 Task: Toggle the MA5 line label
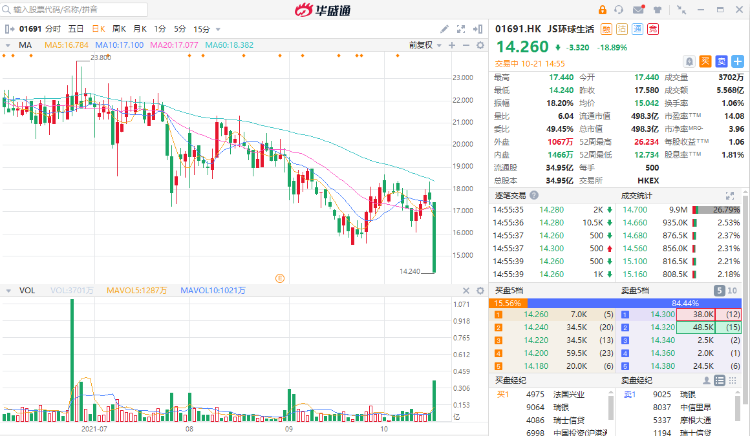pyautogui.click(x=66, y=45)
